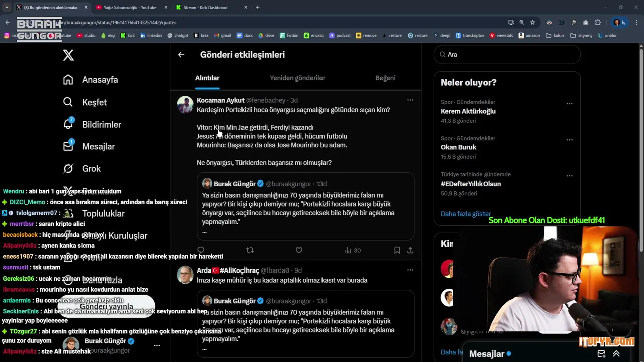Open Bildirimler notifications
The width and height of the screenshot is (644, 362).
[92, 124]
